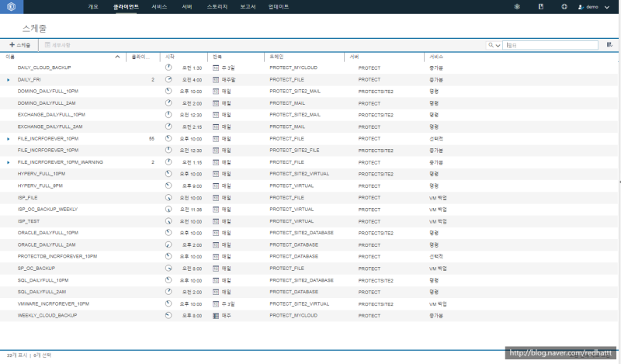This screenshot has height=364, width=621.
Task: Expand the FILE_INCRFOREVER_10PM_WARNING row
Action: coord(9,162)
